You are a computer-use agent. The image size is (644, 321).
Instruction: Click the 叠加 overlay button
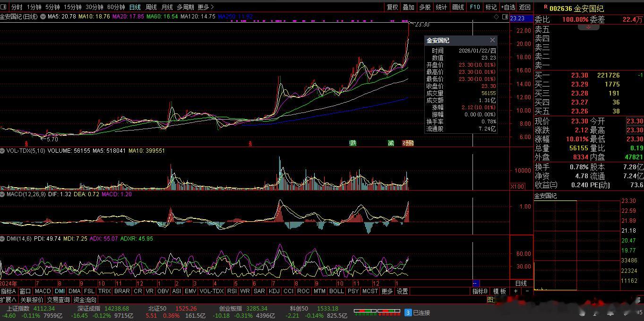click(x=408, y=7)
